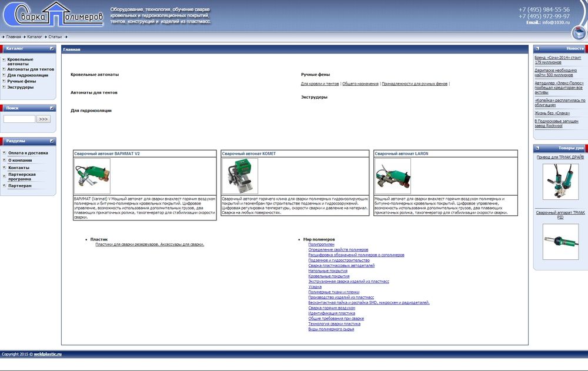Open the shopping cart icon in header
The image size is (588, 371).
(x=579, y=33)
